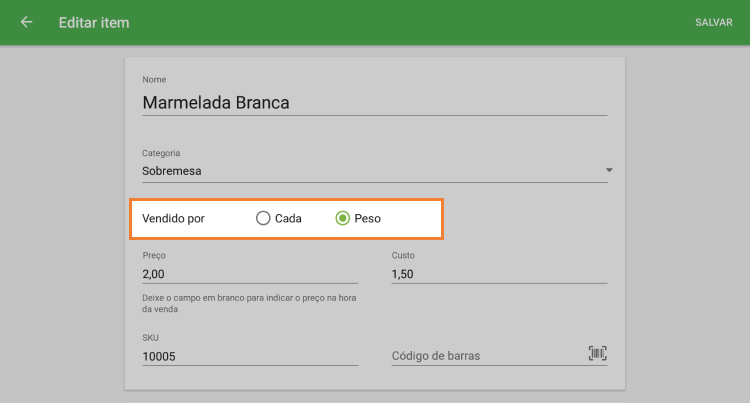Image resolution: width=750 pixels, height=403 pixels.
Task: Click the Custo field showing 1,50
Action: pyautogui.click(x=499, y=274)
